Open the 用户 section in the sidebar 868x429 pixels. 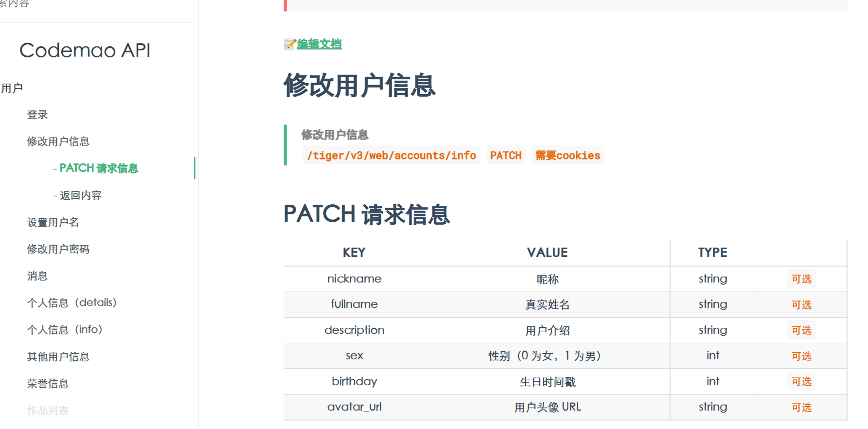[x=12, y=88]
